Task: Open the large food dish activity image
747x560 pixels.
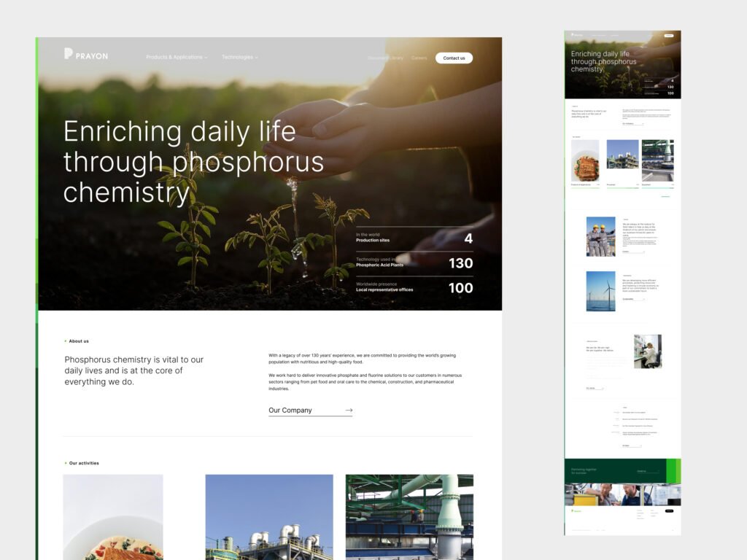Action: coord(113,517)
